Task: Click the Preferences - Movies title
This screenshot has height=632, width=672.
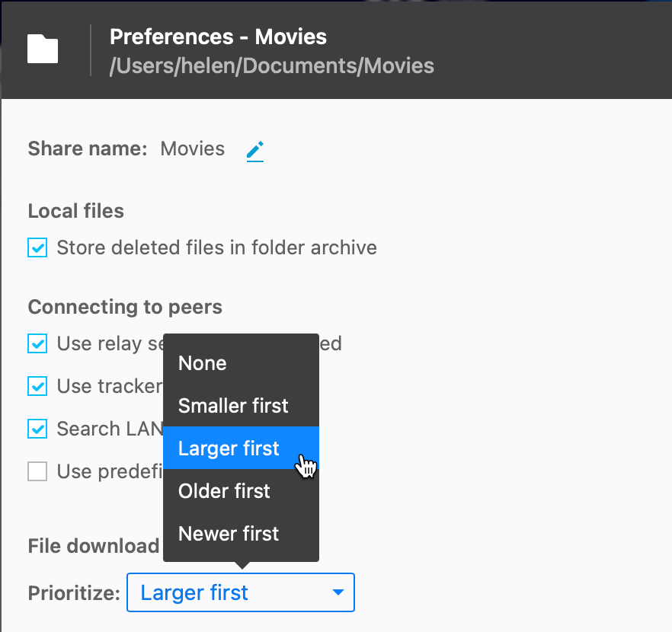Action: 218,37
